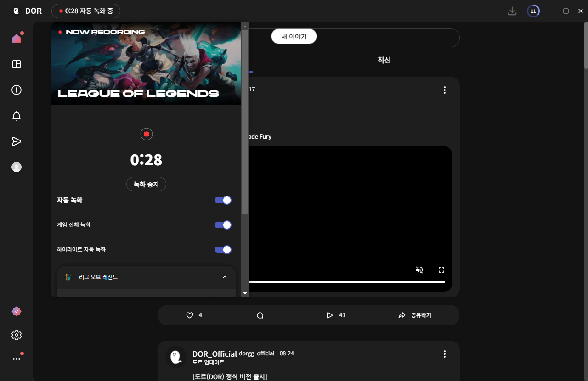Click the 공유하기 share button

pos(415,315)
